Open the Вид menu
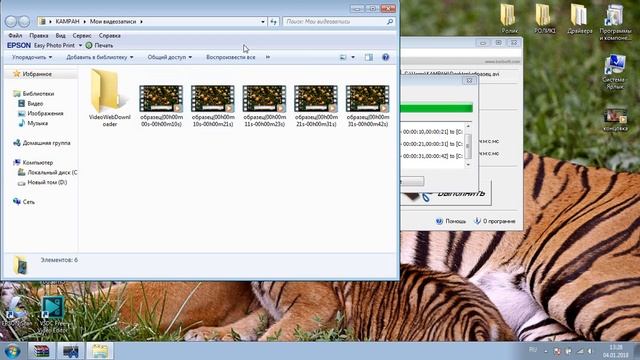This screenshot has width=640, height=360. click(x=60, y=36)
